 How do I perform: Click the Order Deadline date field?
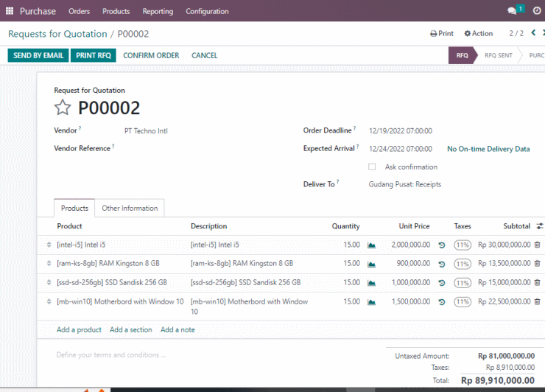coord(401,131)
